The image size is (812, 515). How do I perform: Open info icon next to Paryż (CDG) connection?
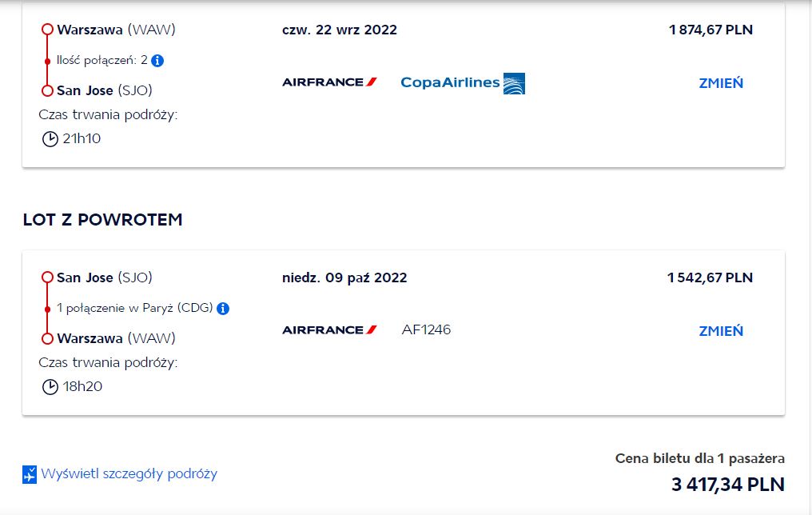coord(223,308)
